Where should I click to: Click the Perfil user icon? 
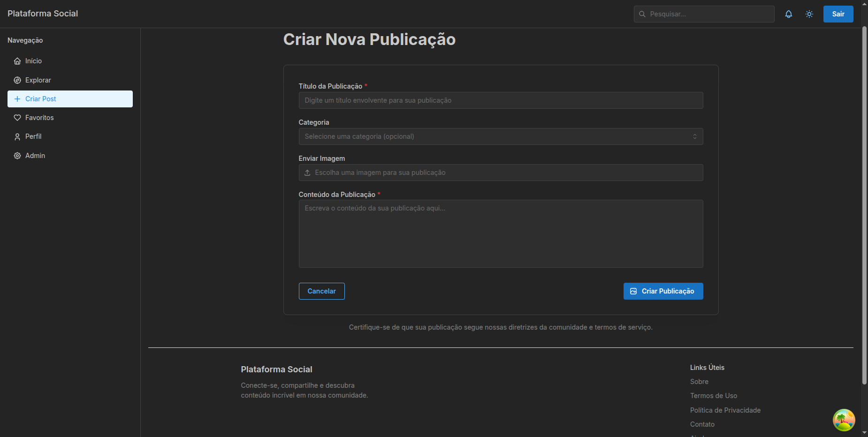point(17,136)
